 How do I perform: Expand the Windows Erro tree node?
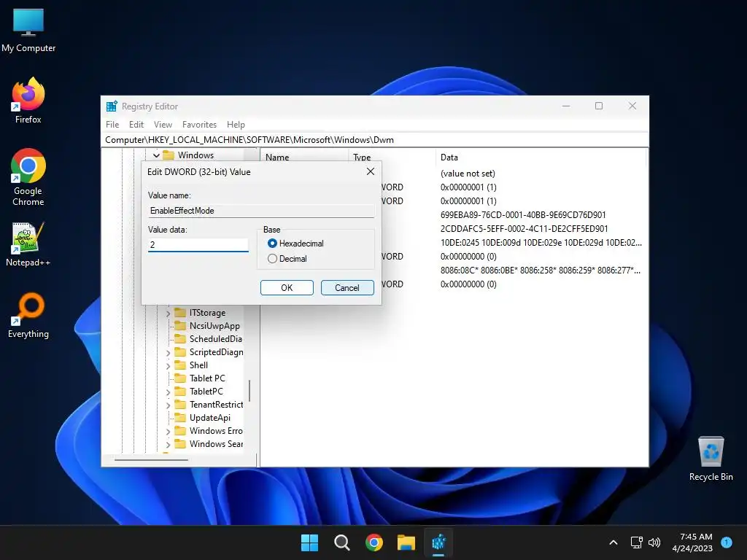pos(168,432)
